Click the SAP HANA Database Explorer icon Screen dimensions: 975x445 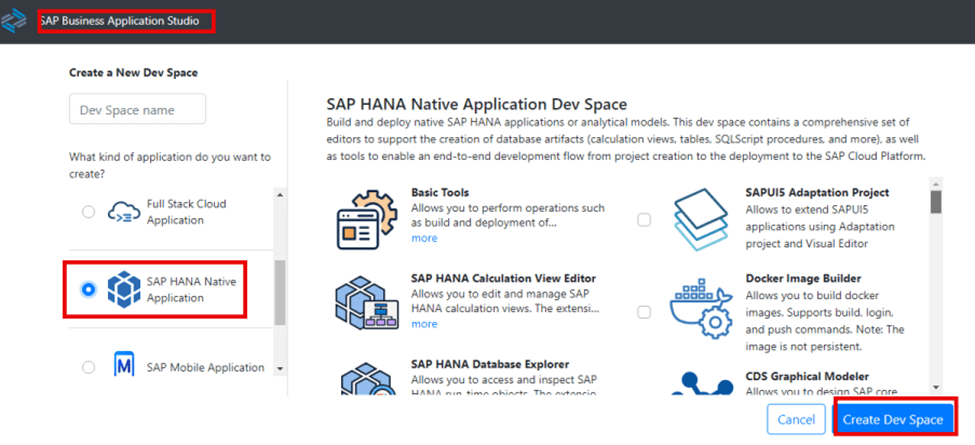point(367,379)
